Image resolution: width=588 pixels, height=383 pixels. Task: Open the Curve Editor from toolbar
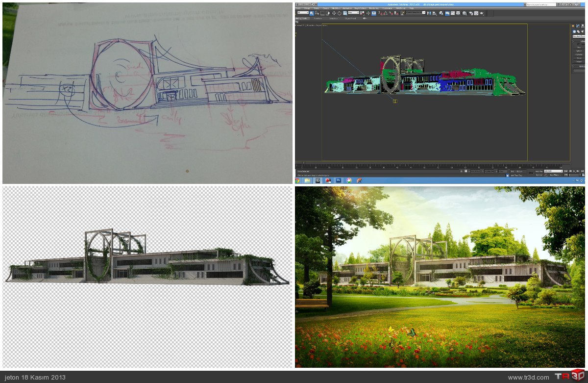pos(453,13)
